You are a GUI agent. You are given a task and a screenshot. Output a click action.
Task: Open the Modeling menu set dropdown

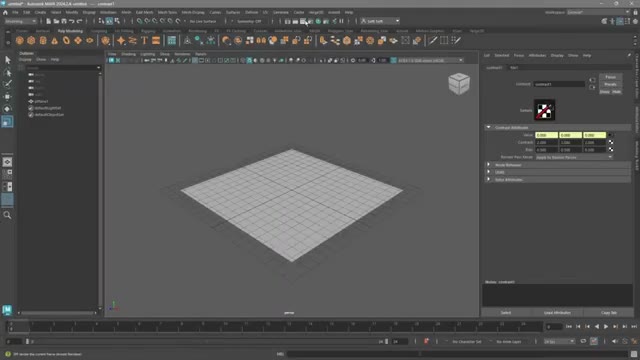pos(20,21)
